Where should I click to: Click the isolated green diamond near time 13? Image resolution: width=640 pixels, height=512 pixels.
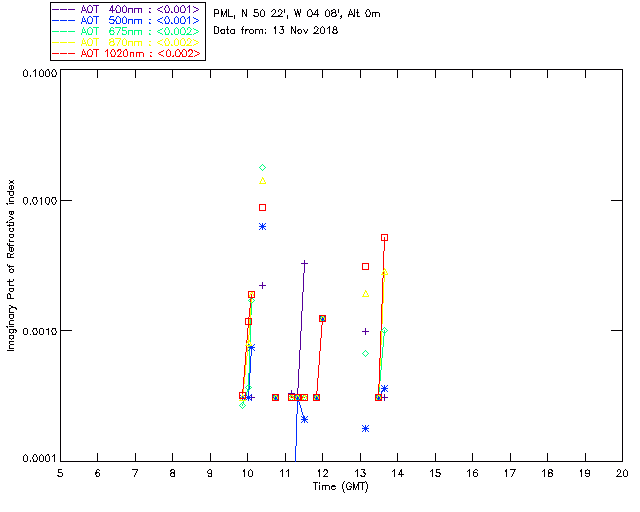click(365, 354)
